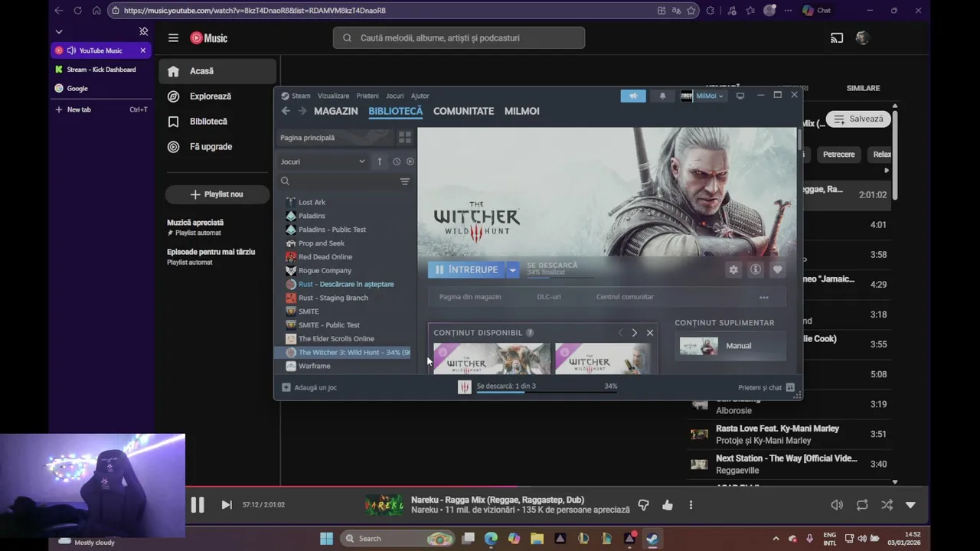The image size is (980, 551).
Task: Open Vizualizare menu in Steam
Action: point(333,96)
